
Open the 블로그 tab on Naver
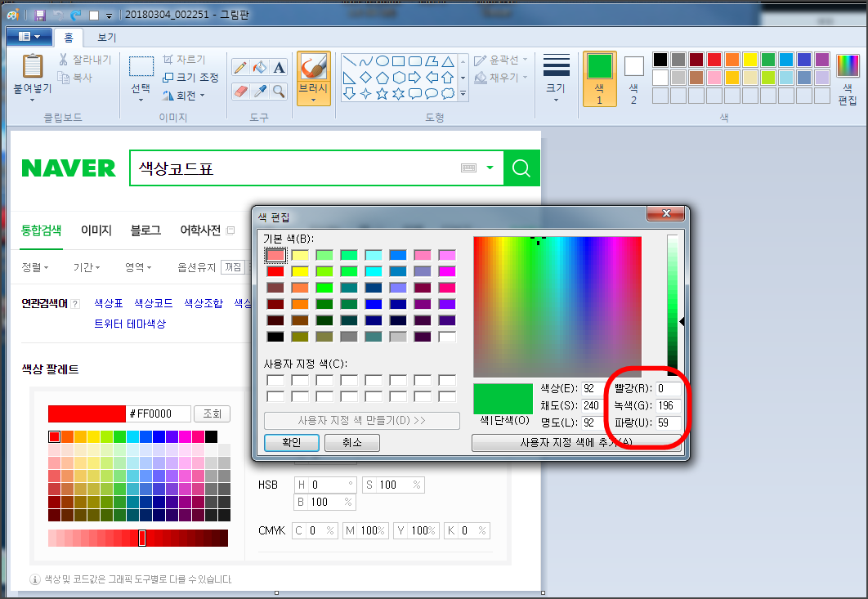pos(145,230)
